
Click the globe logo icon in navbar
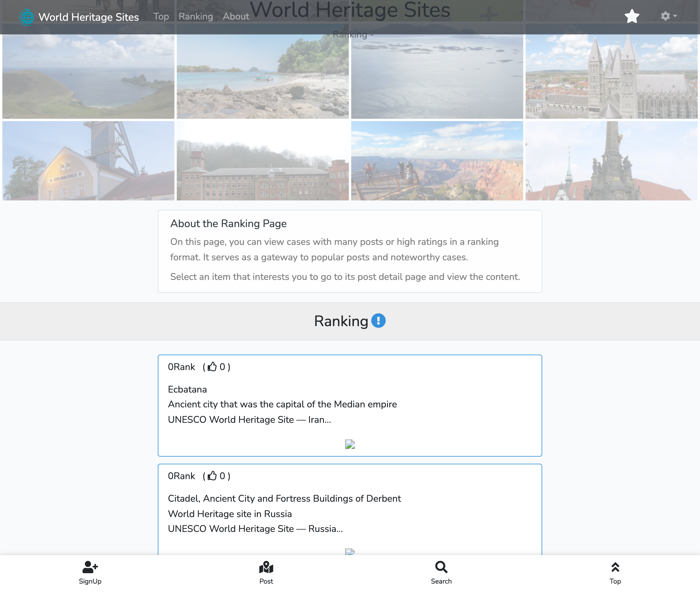pyautogui.click(x=27, y=17)
